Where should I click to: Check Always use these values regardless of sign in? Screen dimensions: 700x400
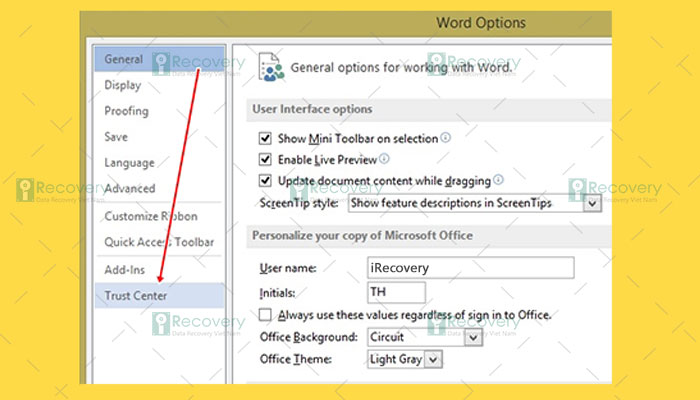(265, 315)
